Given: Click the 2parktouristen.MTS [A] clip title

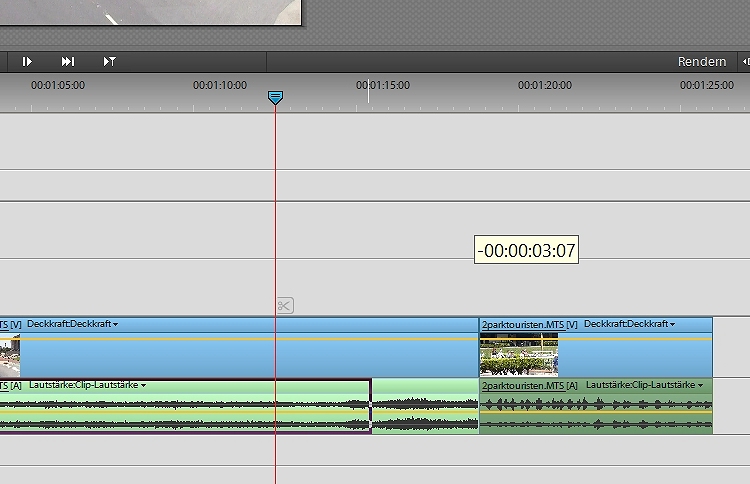Looking at the screenshot, I should coord(529,385).
